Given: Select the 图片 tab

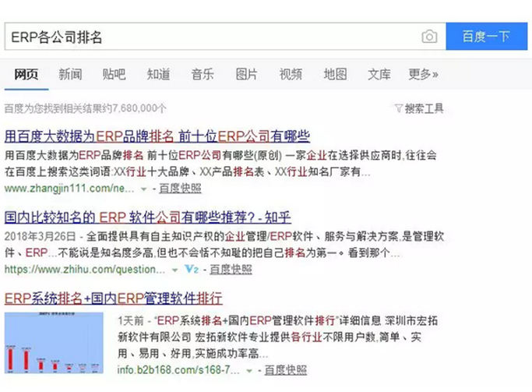Looking at the screenshot, I should point(246,74).
